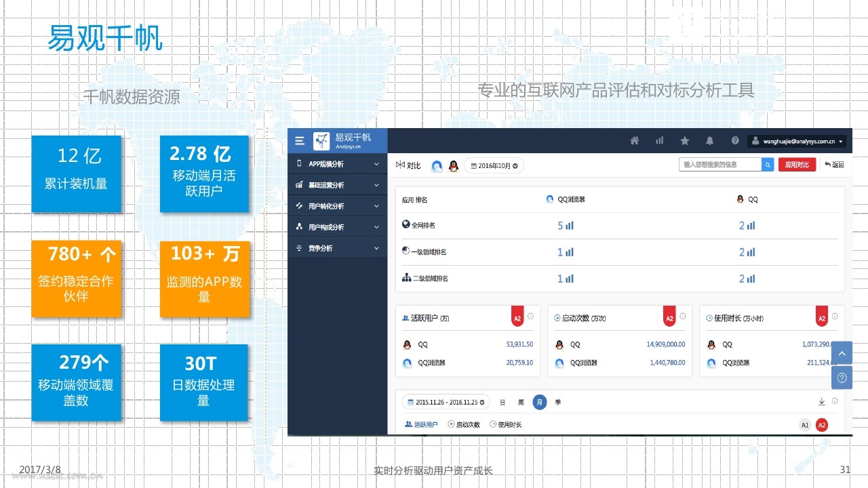Click the search input field
The image size is (868, 488).
point(720,165)
